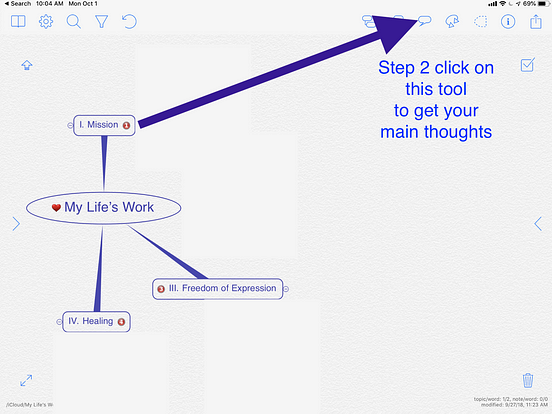The width and height of the screenshot is (552, 414).
Task: Collapse the I. Mission branch circle
Action: (70, 125)
